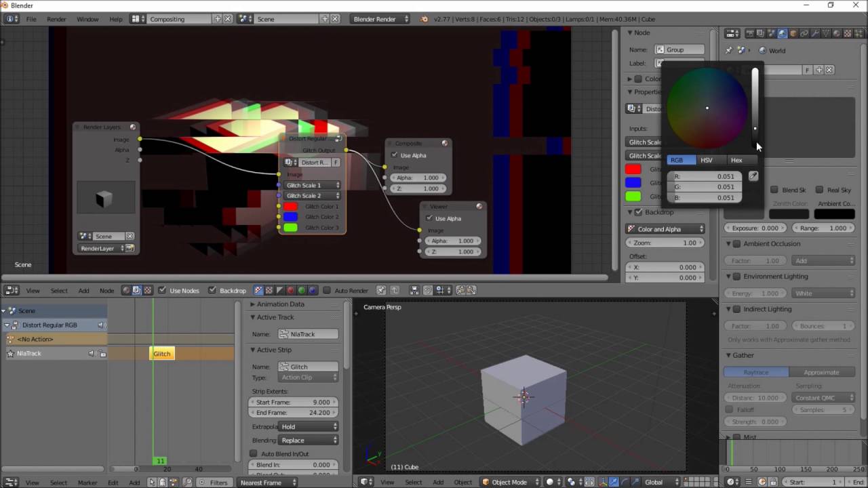The image size is (868, 488).
Task: Disable the Use Nodes checkbox
Action: (162, 290)
